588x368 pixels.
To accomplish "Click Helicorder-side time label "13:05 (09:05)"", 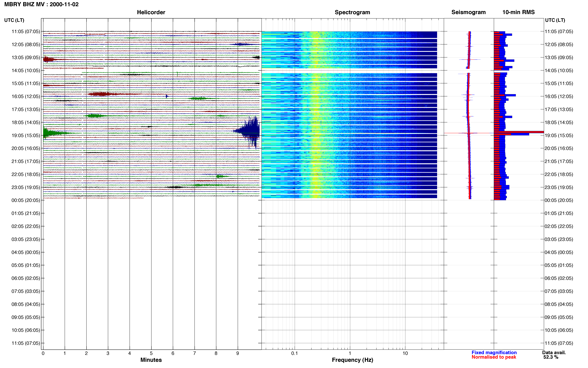I will pyautogui.click(x=26, y=57).
